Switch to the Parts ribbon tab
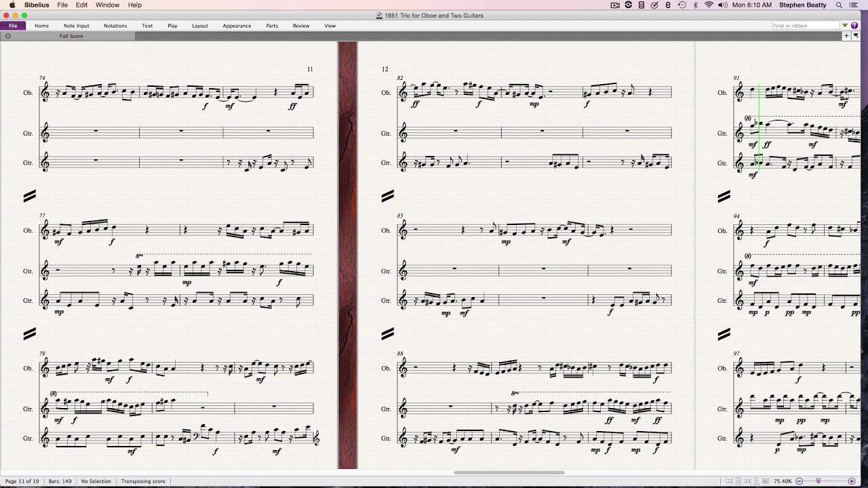 (x=272, y=26)
